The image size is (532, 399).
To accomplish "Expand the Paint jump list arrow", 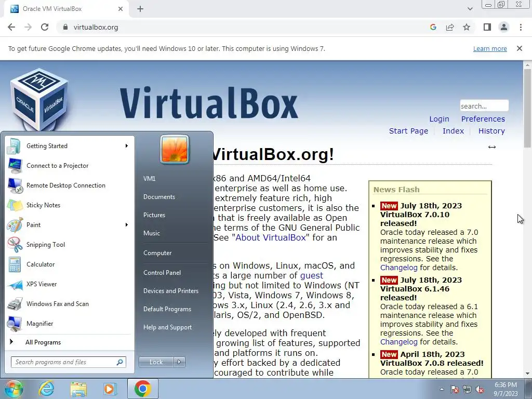I will click(x=127, y=224).
